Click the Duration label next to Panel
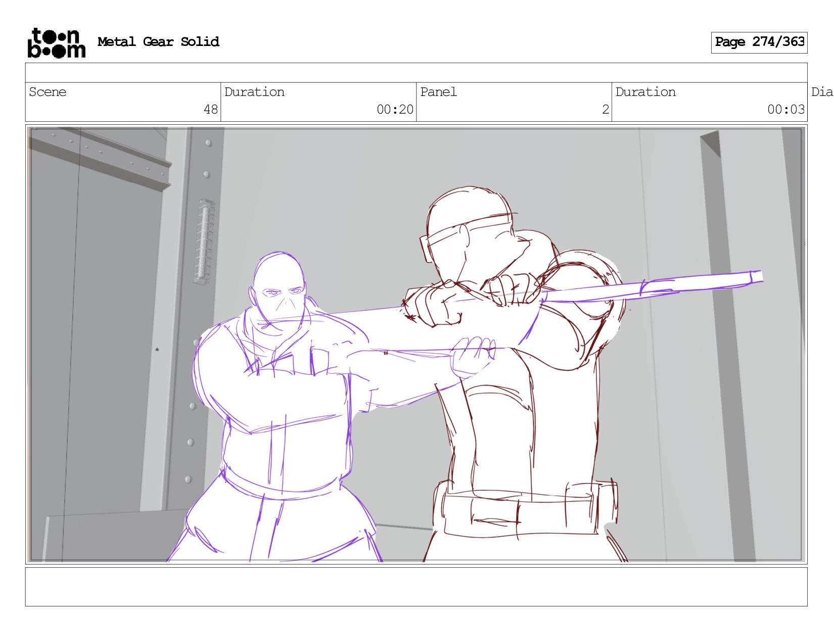 645,92
